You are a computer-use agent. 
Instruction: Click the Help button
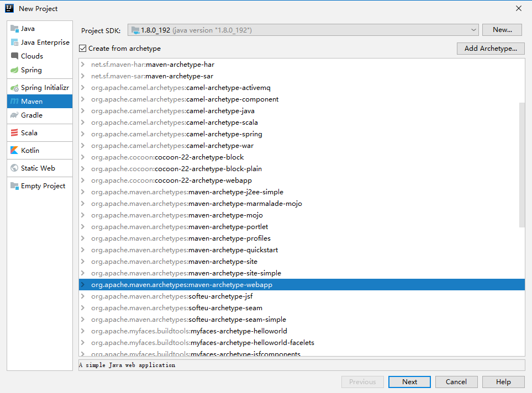point(503,382)
